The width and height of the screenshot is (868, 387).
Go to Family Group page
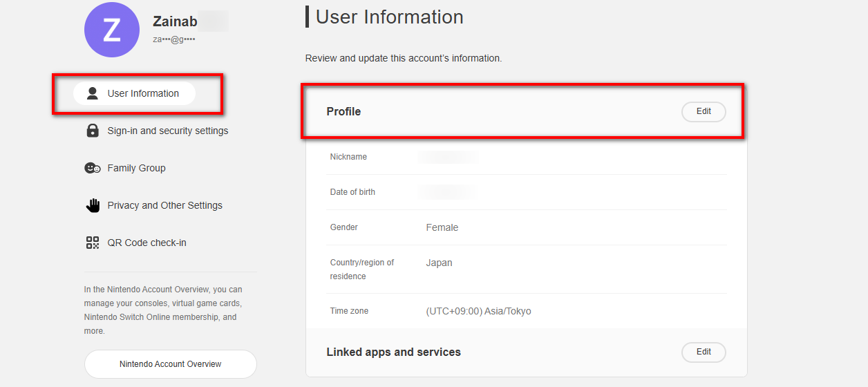(136, 168)
